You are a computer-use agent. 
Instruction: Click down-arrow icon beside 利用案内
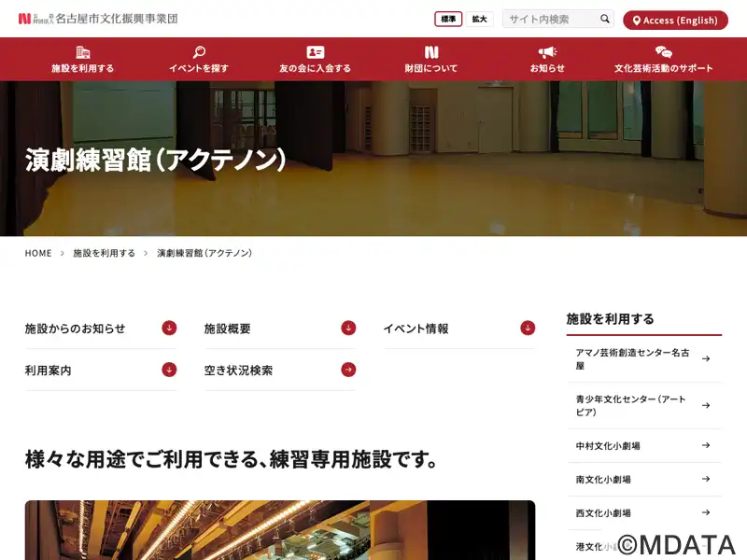tap(169, 370)
